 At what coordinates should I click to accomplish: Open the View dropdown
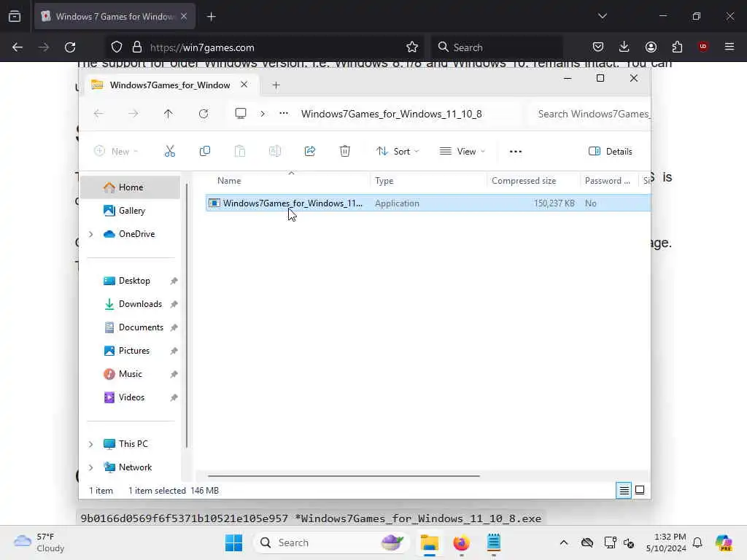pyautogui.click(x=462, y=152)
